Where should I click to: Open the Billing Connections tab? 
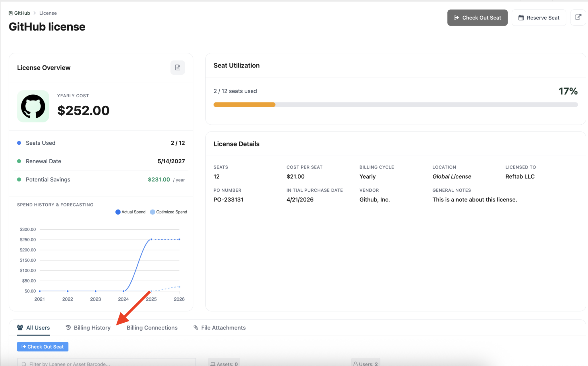click(x=152, y=328)
